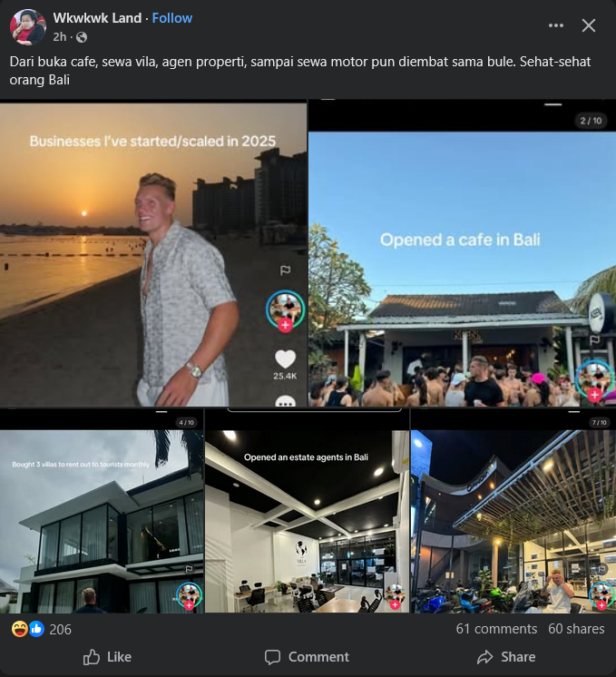Image resolution: width=616 pixels, height=677 pixels.
Task: Click the 7 / 10 counter on motorbike image
Action: 599,422
